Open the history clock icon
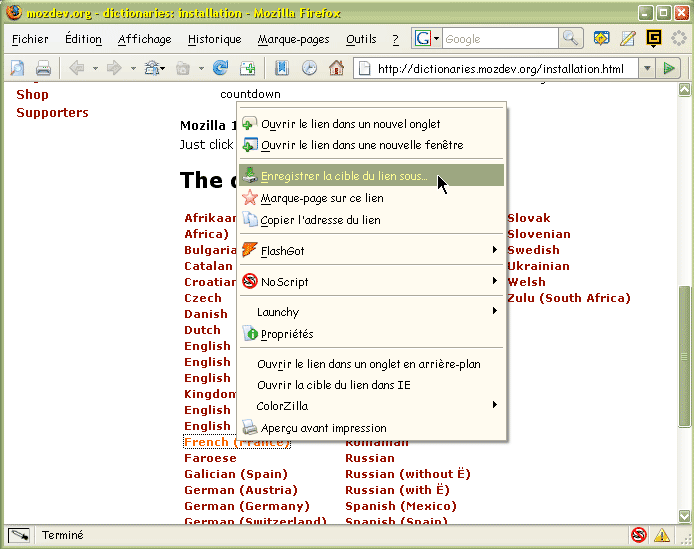Viewport: 694px width, 549px height. [x=309, y=68]
